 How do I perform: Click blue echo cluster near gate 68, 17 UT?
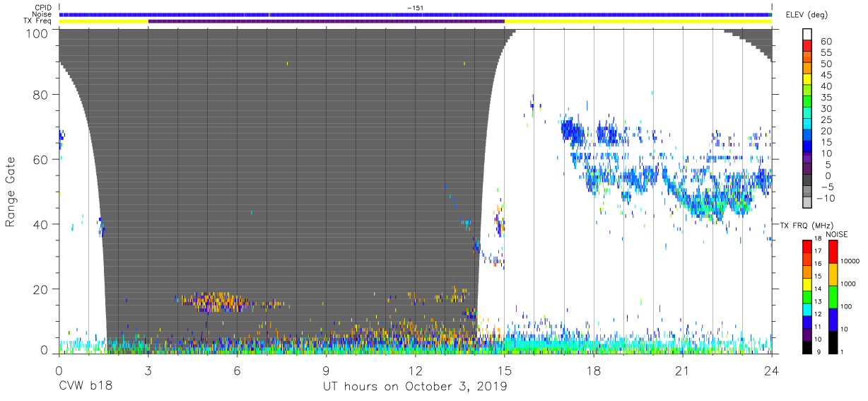[x=573, y=130]
